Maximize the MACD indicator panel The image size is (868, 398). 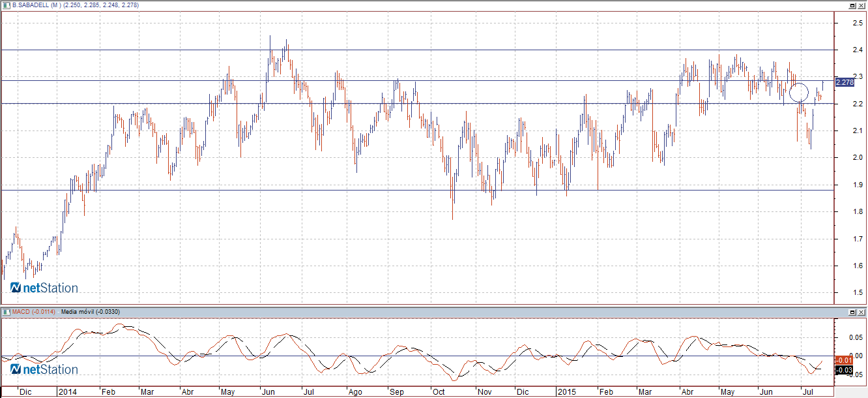pyautogui.click(x=852, y=312)
